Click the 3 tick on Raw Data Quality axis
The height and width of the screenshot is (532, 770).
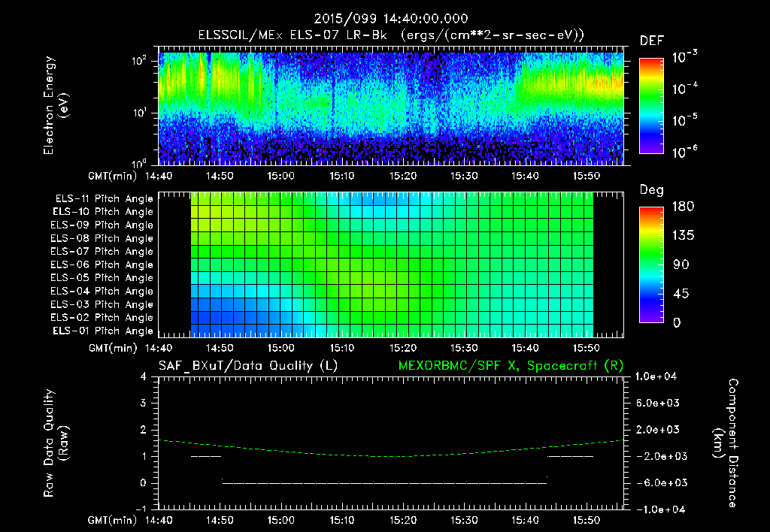[144, 404]
